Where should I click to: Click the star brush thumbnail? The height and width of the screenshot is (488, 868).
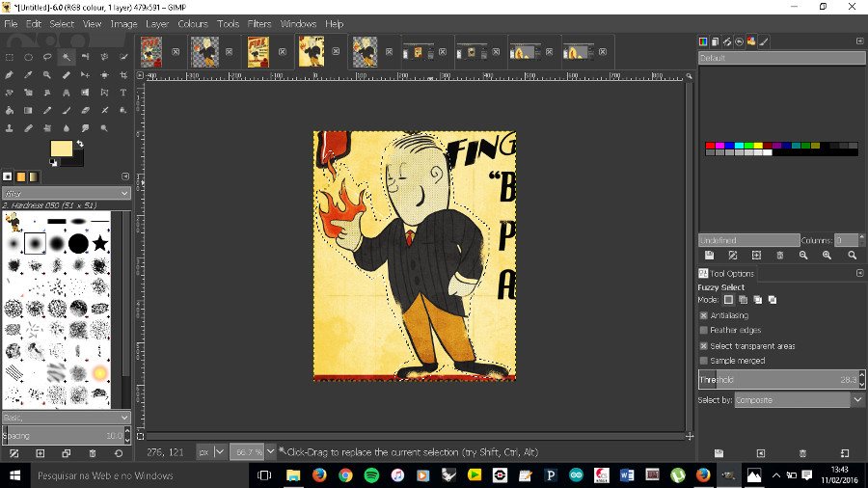coord(100,243)
